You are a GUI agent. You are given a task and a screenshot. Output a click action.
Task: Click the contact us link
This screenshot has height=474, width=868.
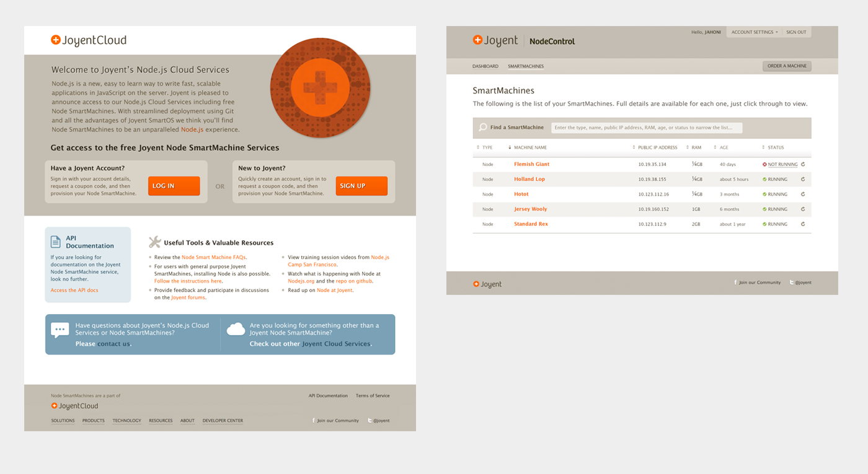[113, 344]
